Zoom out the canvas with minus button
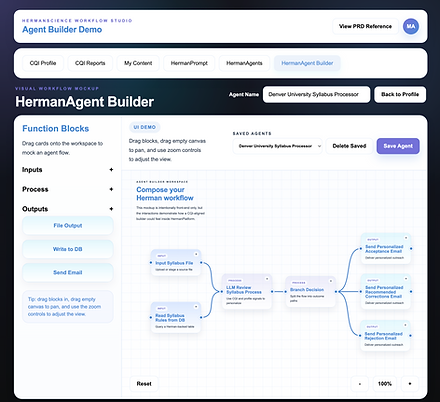This screenshot has width=440, height=402. point(360,384)
